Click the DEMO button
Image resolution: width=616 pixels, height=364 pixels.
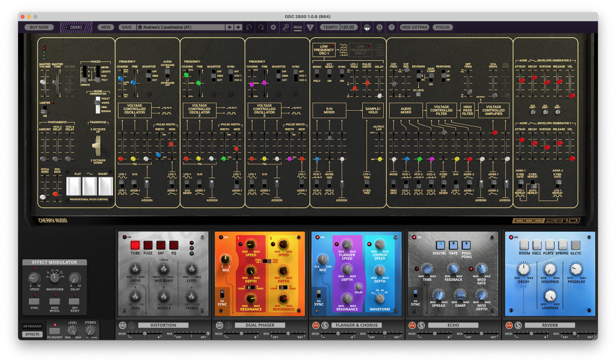tap(76, 27)
